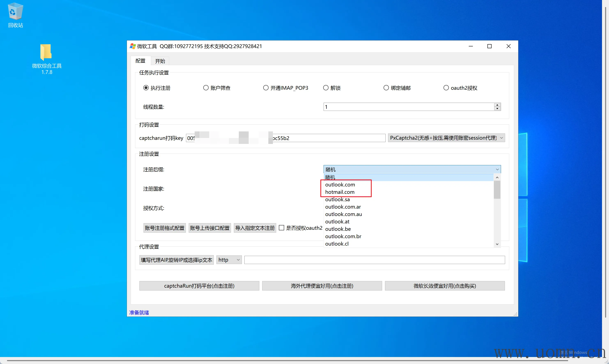609x364 pixels.
Task: Open the Recycle Bin desktop icon
Action: pos(15,12)
